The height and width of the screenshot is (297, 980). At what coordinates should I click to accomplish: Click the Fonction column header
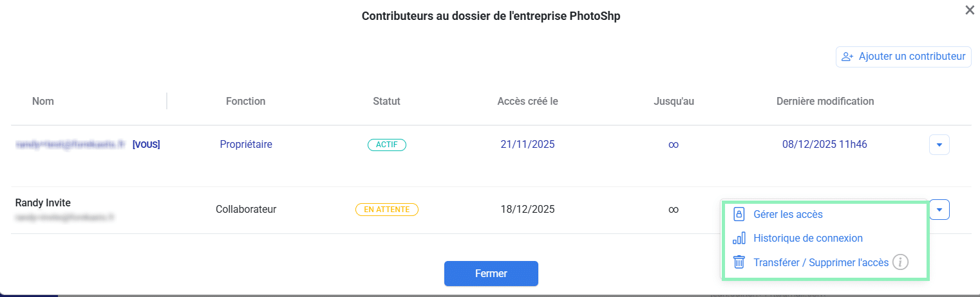(245, 101)
